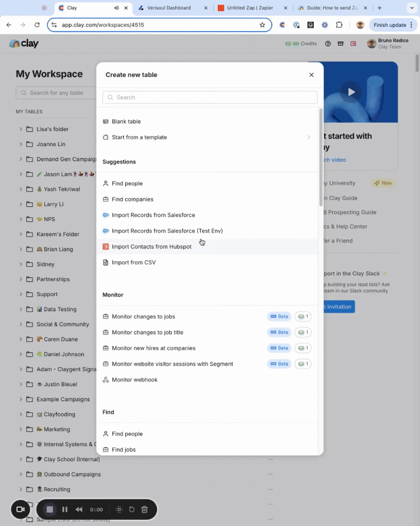Restart the recording using the restart icon

(x=131, y=510)
